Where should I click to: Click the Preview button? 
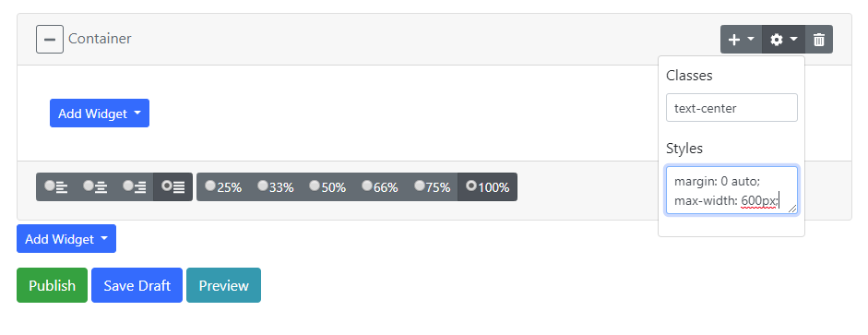[x=223, y=285]
